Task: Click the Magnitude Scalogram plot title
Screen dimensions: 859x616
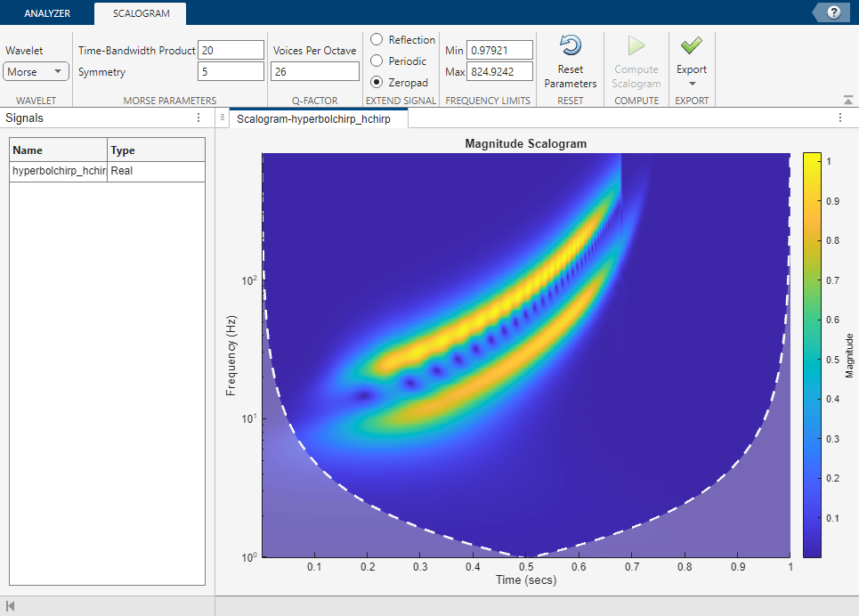Action: [x=526, y=143]
